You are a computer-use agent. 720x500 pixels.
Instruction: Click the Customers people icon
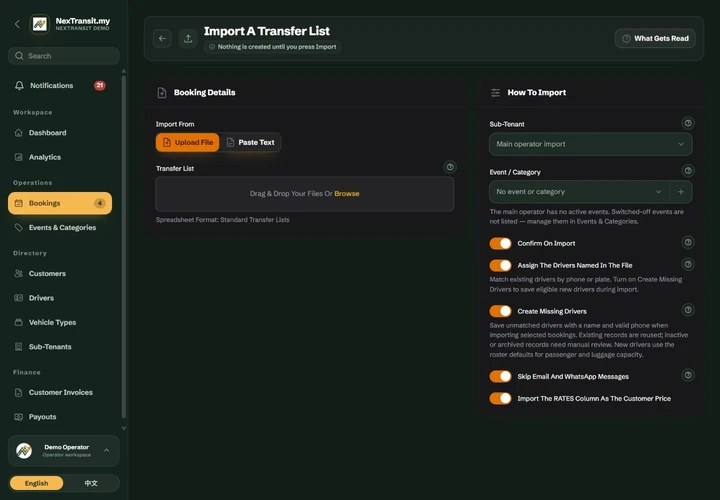tap(19, 273)
